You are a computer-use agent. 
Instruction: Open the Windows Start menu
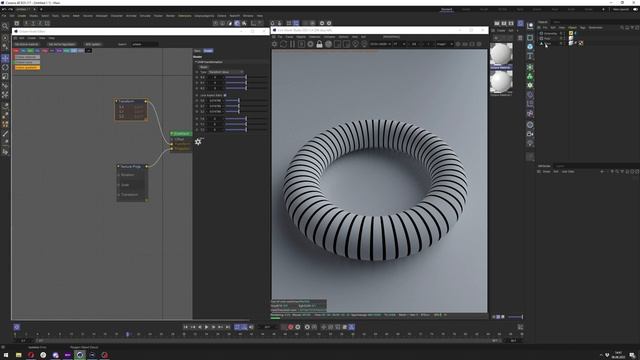coord(6,355)
